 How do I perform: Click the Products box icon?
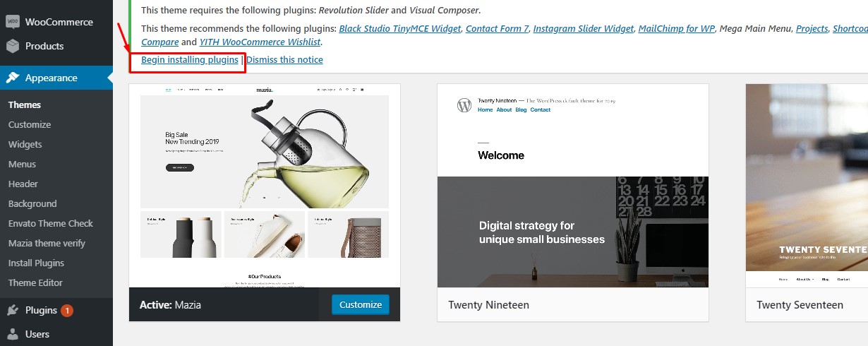coord(12,46)
